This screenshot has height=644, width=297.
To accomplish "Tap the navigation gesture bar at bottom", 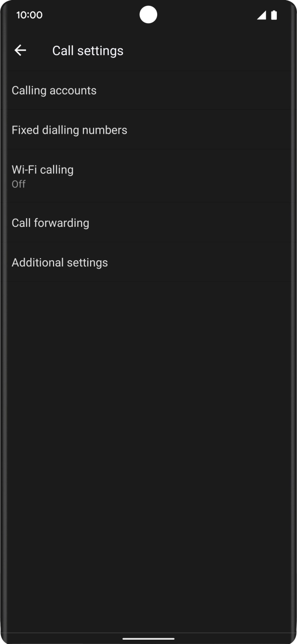I will [148, 638].
